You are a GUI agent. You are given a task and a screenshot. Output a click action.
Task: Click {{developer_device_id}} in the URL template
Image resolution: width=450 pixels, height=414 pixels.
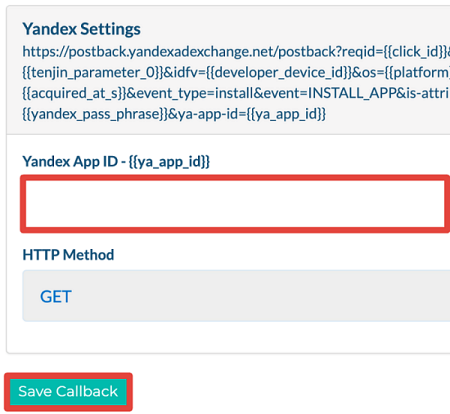click(279, 73)
